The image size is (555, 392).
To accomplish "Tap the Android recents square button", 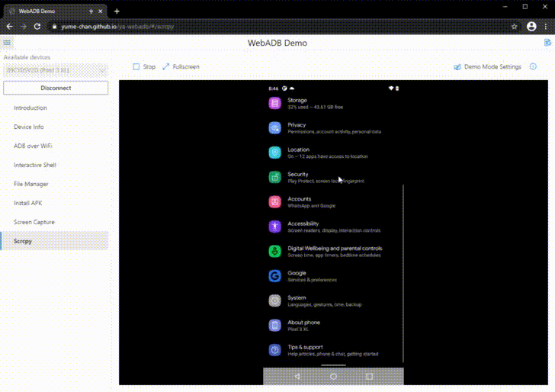I will pos(369,377).
